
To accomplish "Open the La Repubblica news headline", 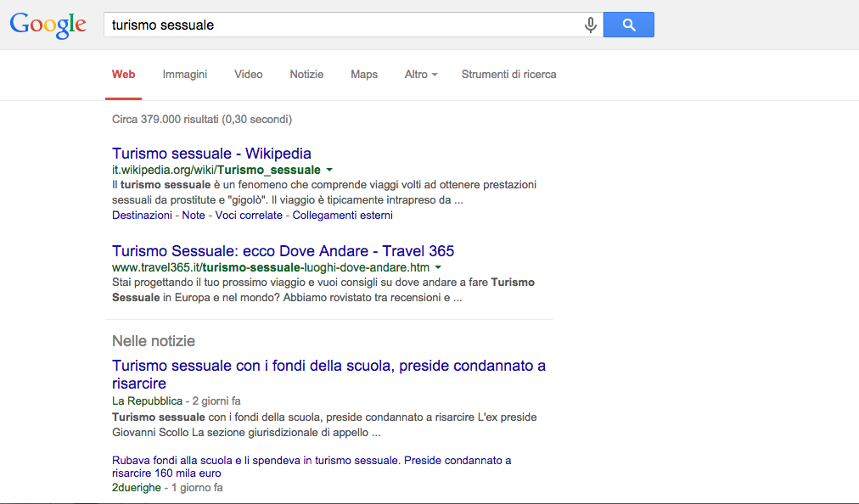I will click(328, 374).
